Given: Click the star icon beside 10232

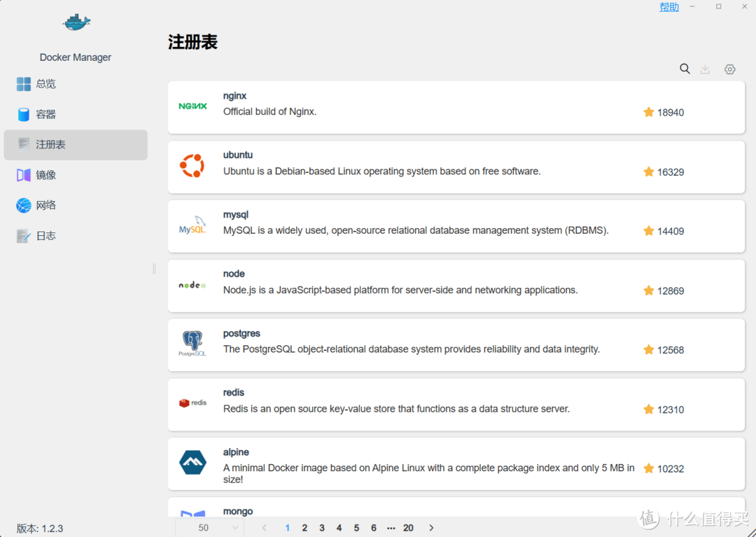Looking at the screenshot, I should point(648,468).
